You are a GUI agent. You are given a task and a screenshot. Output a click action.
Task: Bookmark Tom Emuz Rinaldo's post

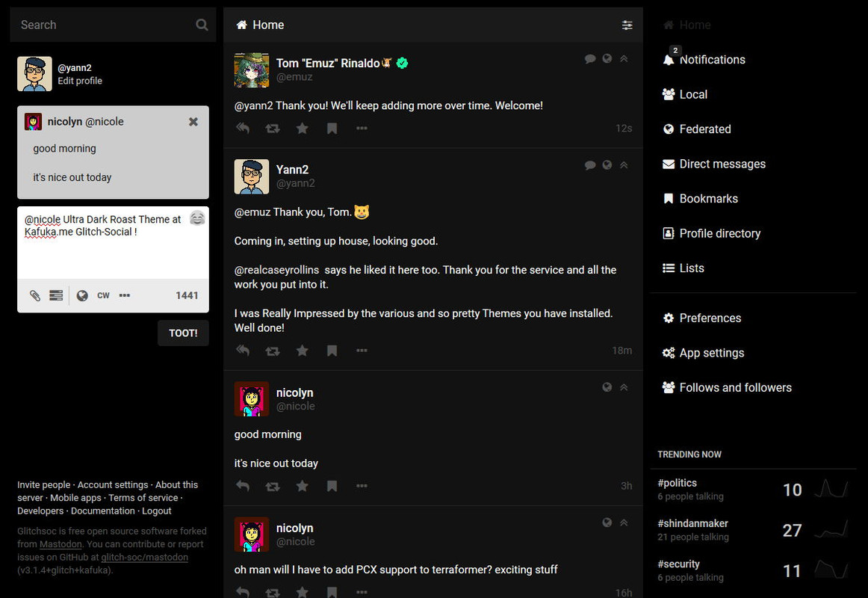(x=332, y=129)
